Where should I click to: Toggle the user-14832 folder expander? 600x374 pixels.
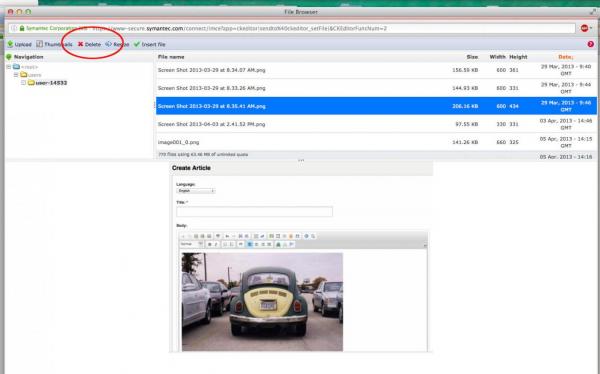[23, 83]
